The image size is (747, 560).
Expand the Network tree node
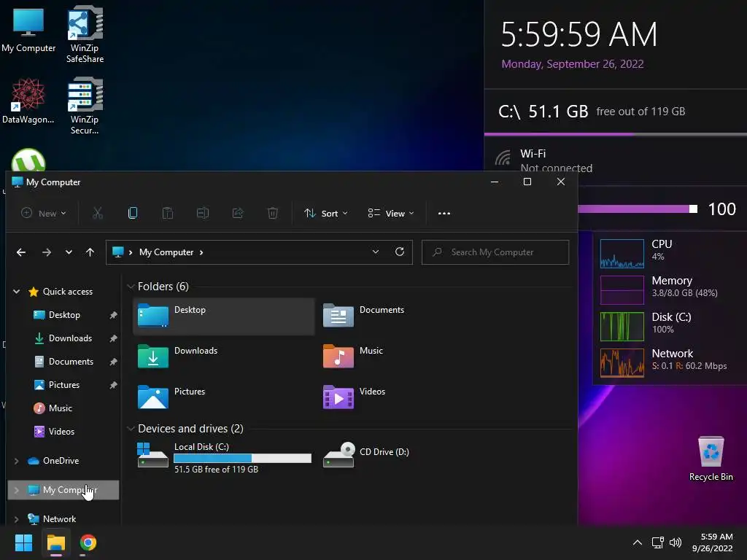(x=16, y=519)
